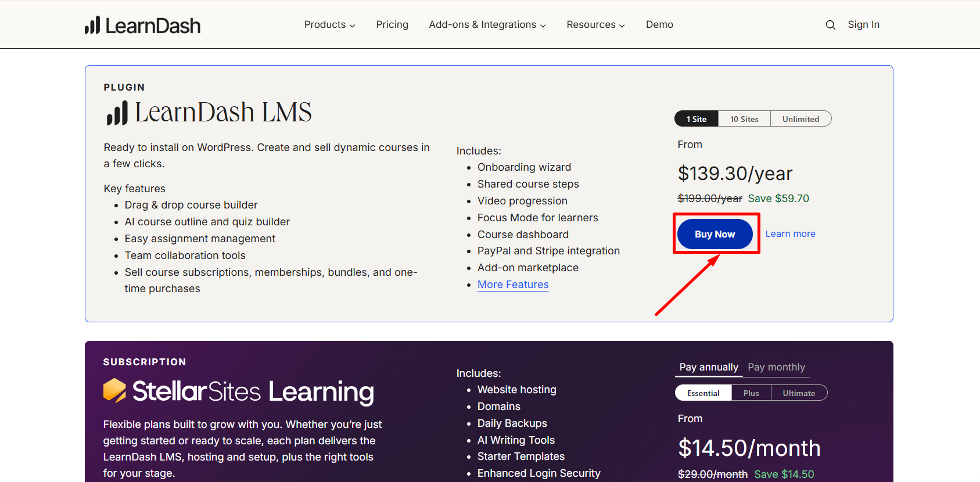Screen dimensions: 980x482
Task: Click the $139.30/year price text
Action: (735, 173)
